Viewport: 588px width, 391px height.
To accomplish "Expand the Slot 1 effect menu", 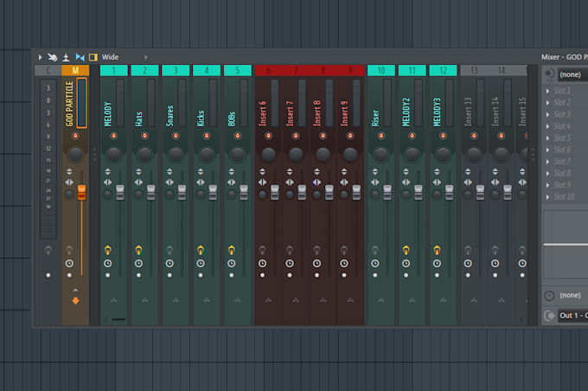I will tap(548, 91).
